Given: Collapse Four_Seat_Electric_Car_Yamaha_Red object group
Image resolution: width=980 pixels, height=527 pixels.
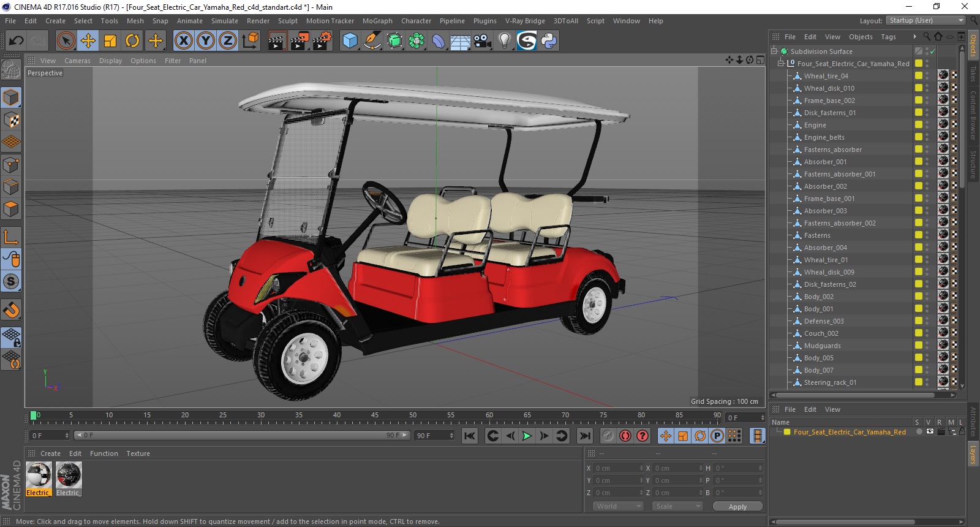Looking at the screenshot, I should (x=781, y=63).
